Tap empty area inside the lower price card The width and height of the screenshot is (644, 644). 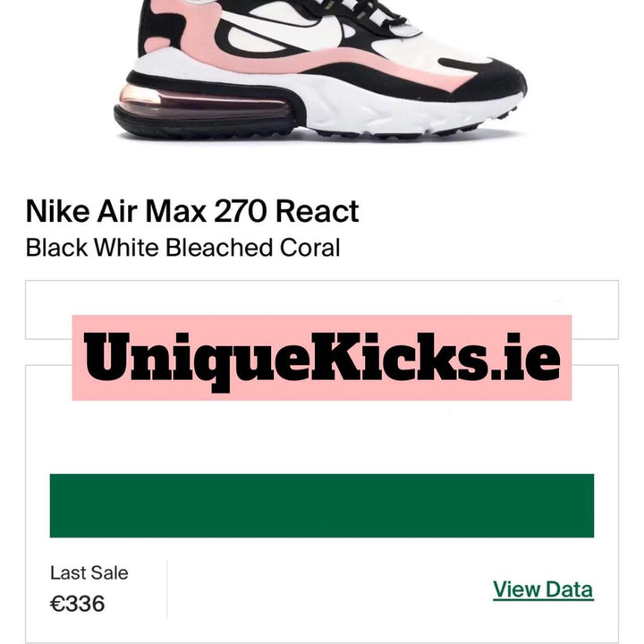point(322,437)
